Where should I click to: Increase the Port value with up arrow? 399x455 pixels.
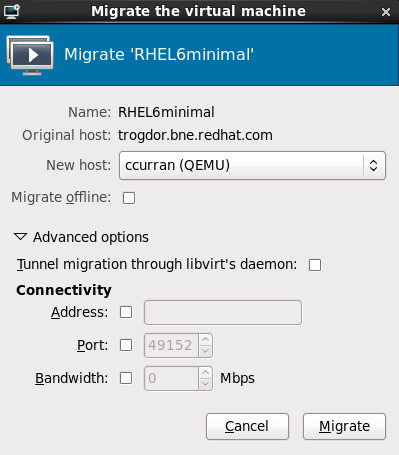point(206,340)
